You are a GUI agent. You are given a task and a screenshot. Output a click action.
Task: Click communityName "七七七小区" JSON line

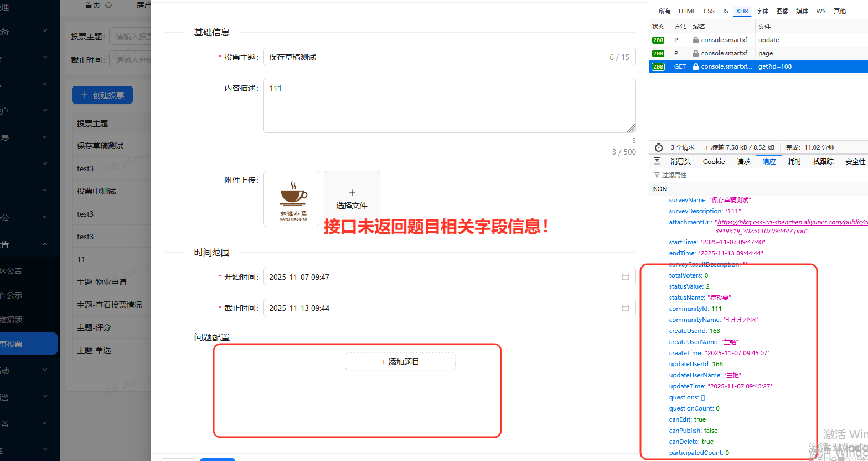[714, 320]
